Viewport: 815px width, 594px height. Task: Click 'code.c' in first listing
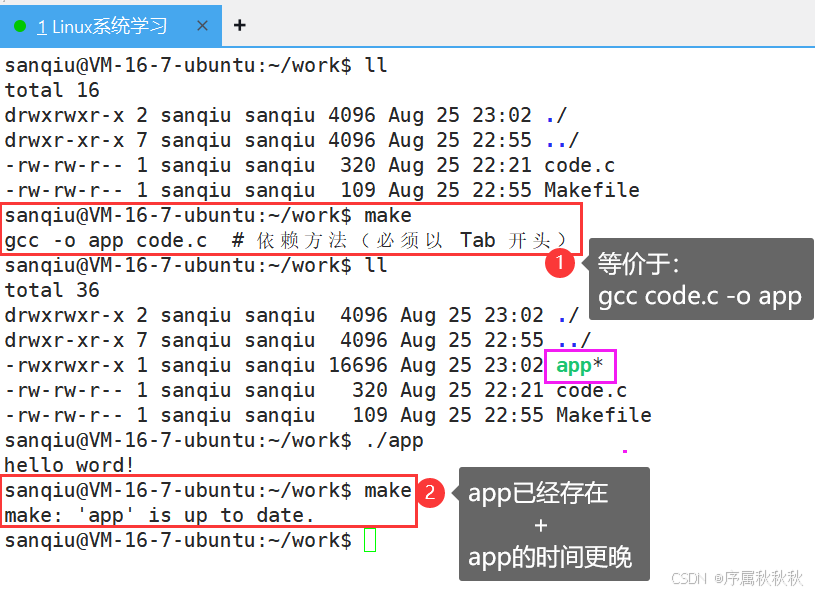pyautogui.click(x=580, y=165)
